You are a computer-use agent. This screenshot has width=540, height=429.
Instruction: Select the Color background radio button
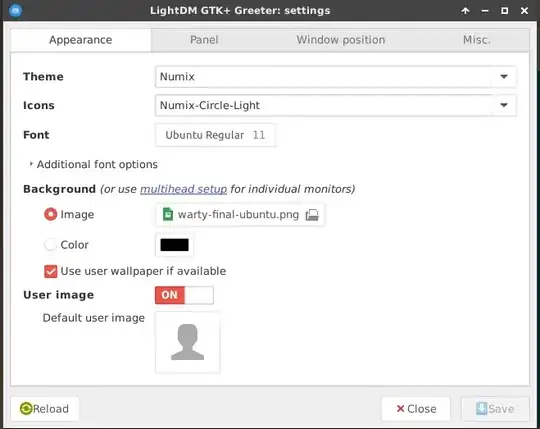pyautogui.click(x=50, y=244)
